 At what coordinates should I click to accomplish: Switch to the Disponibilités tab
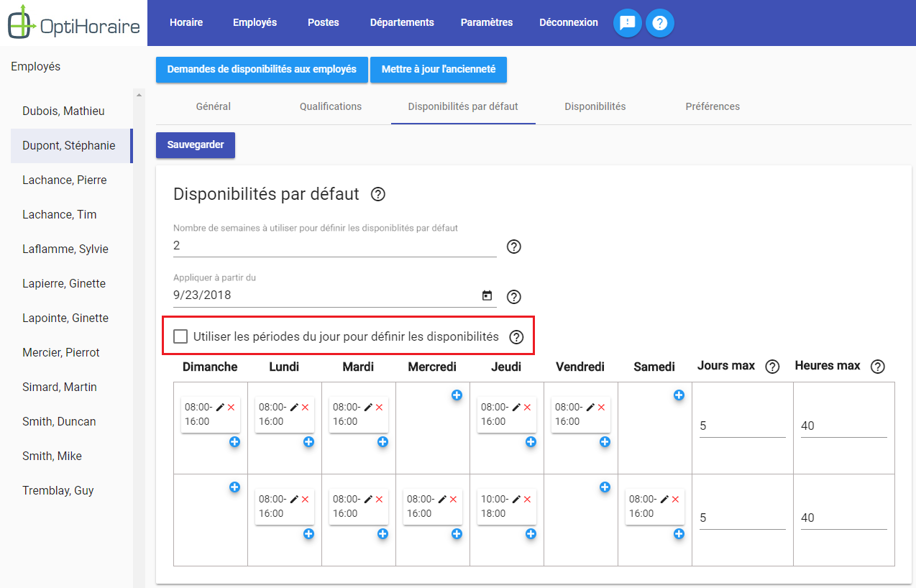pyautogui.click(x=595, y=106)
